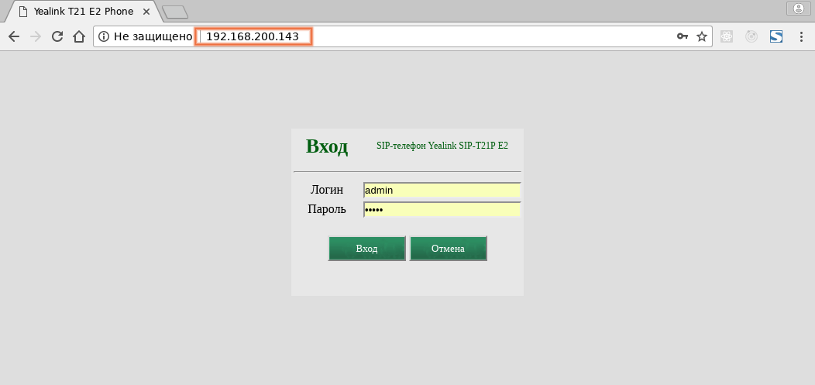Click the 'SIP-телефон Yealink SIP-T21P E2' text
815x385 pixels.
point(442,146)
